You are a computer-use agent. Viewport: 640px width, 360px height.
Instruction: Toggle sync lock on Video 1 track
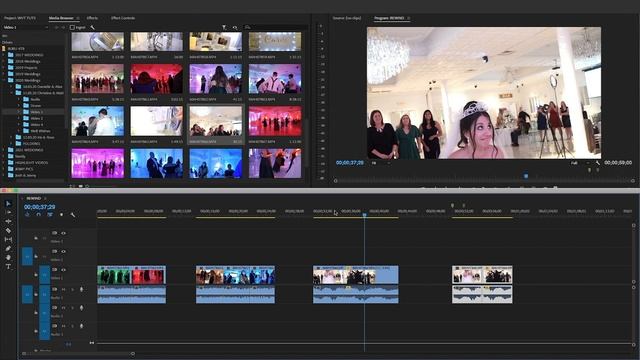pos(54,270)
